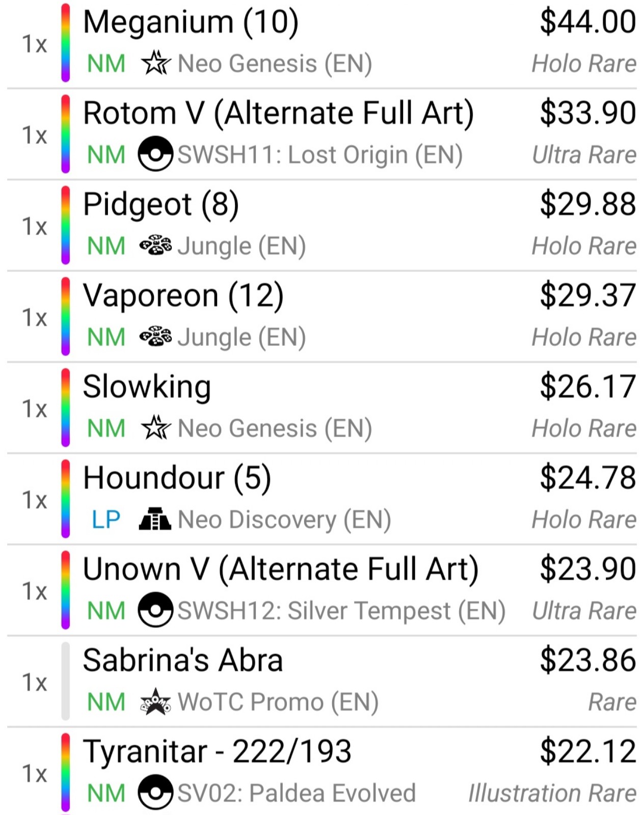Click the Poké Ball icon for Lost Origin
644x815 pixels.
[x=155, y=154]
